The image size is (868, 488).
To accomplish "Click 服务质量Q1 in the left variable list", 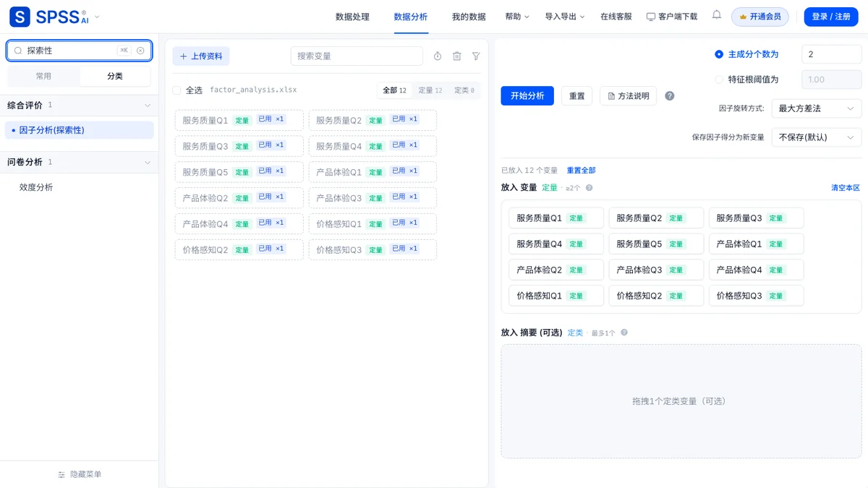I will (x=239, y=120).
